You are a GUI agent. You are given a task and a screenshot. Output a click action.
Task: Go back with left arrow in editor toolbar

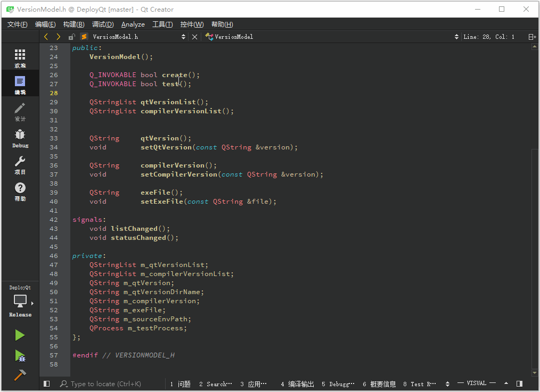(x=46, y=37)
